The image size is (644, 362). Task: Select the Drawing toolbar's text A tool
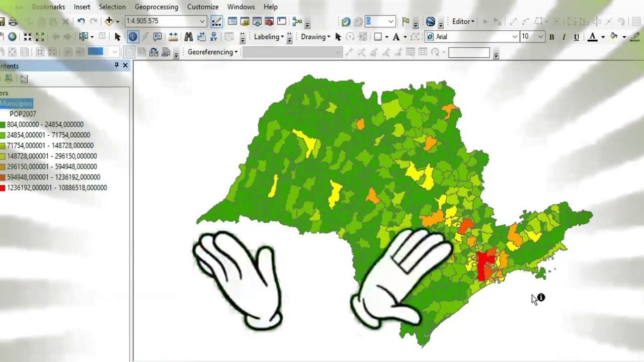pos(396,37)
